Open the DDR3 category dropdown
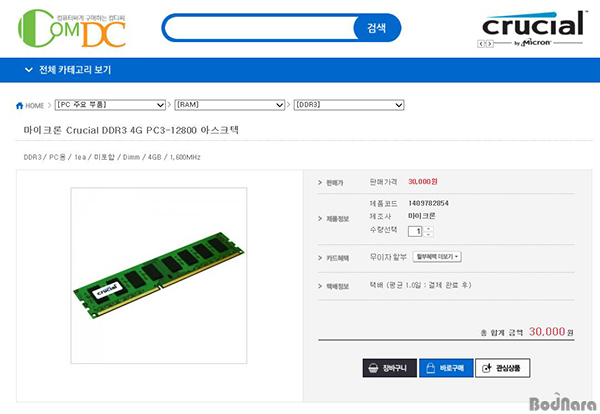Viewport: 600px width, 414px height. point(349,105)
